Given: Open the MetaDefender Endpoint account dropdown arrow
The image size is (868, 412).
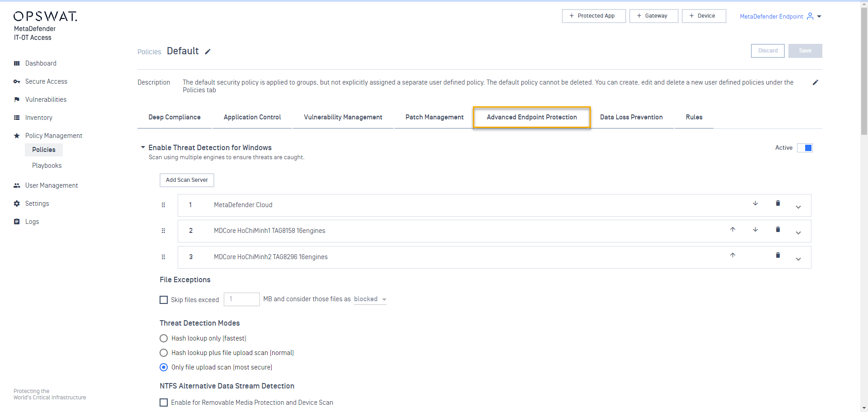Looking at the screenshot, I should tap(819, 16).
